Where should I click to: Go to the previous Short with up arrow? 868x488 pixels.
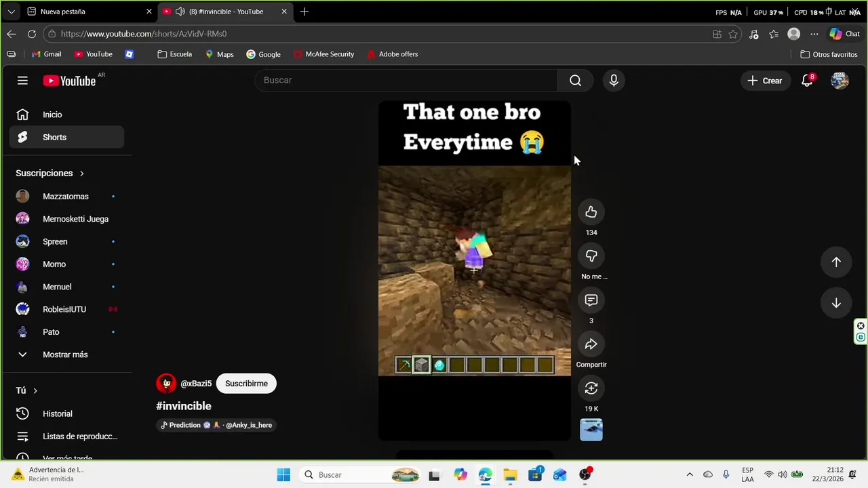click(836, 262)
